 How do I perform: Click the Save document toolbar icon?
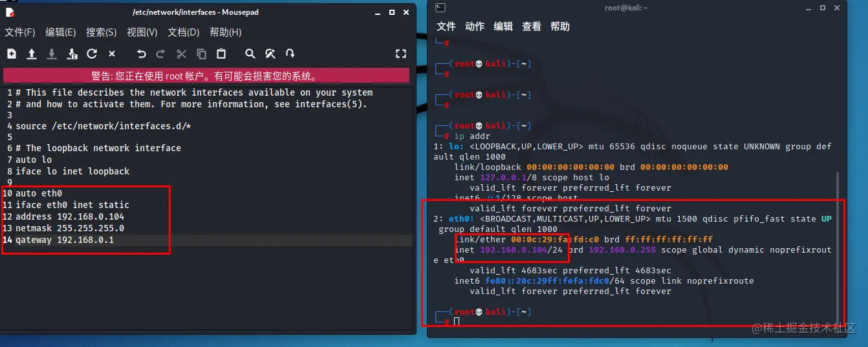click(x=52, y=54)
